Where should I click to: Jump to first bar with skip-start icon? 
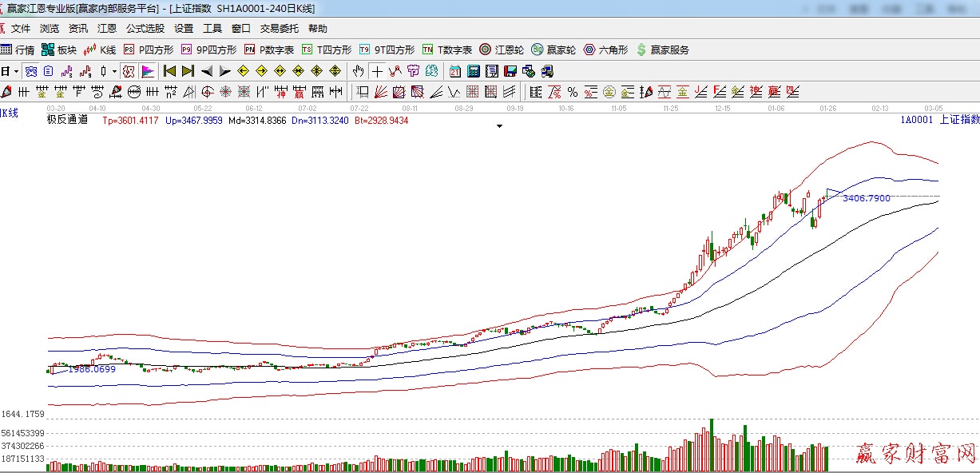pyautogui.click(x=169, y=71)
